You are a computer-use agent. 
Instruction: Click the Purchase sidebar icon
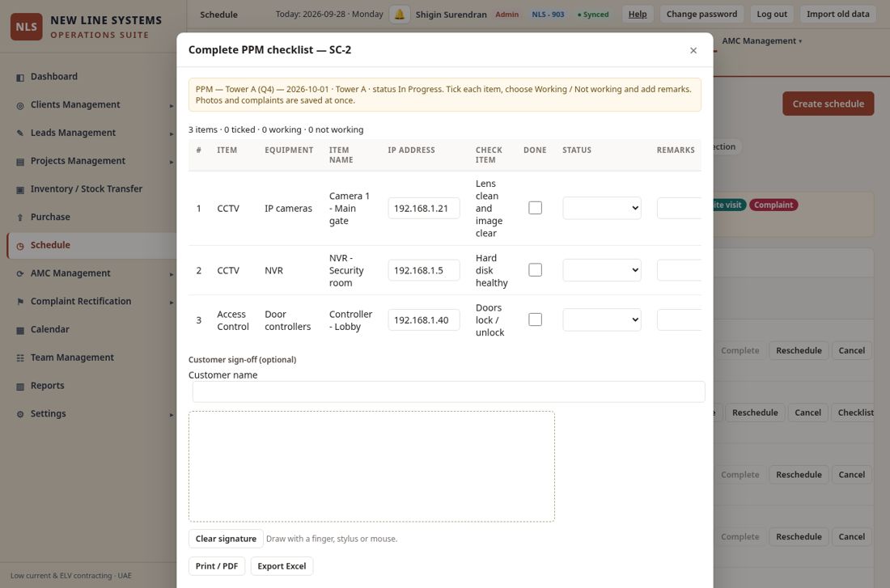20,218
